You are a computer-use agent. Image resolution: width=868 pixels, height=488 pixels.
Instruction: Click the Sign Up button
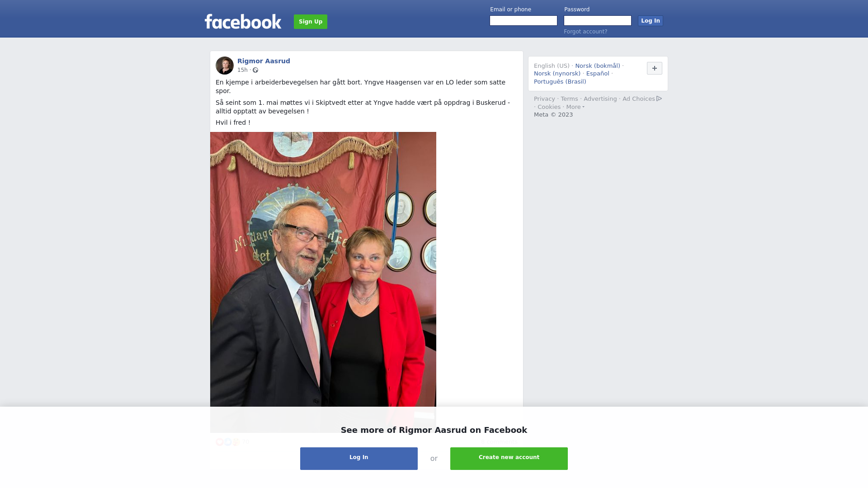311,22
